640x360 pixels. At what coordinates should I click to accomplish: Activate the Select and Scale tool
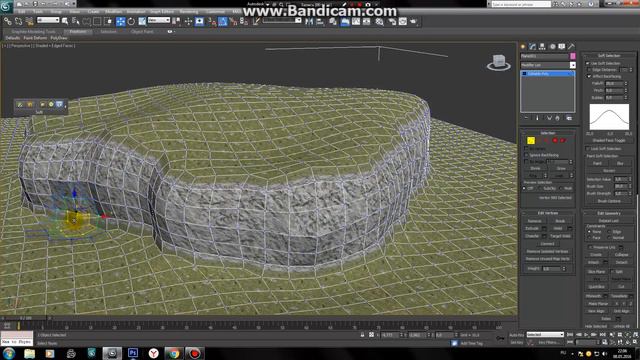pos(142,21)
